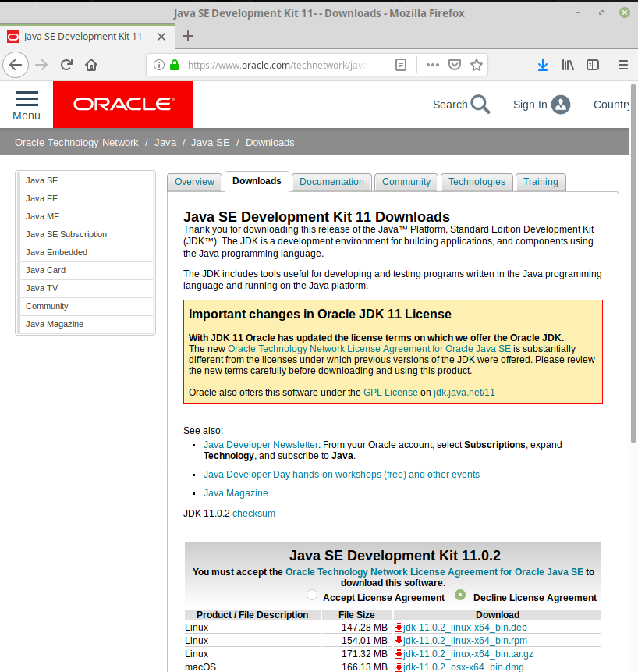This screenshot has width=638, height=672.
Task: Open Java SE Subscription sidebar link
Action: (x=86, y=235)
